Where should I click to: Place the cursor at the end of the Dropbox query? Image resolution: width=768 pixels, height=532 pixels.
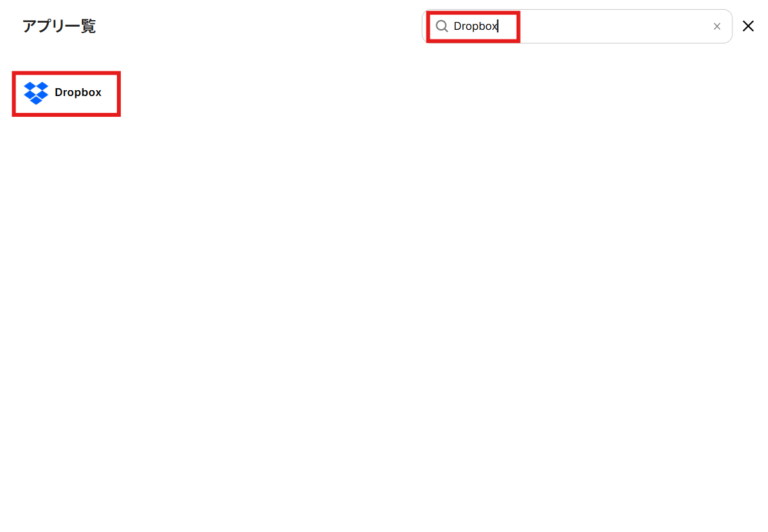click(x=498, y=27)
